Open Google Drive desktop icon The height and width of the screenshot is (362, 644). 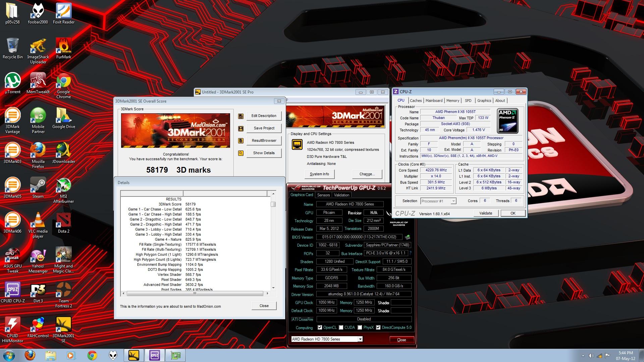(x=63, y=118)
